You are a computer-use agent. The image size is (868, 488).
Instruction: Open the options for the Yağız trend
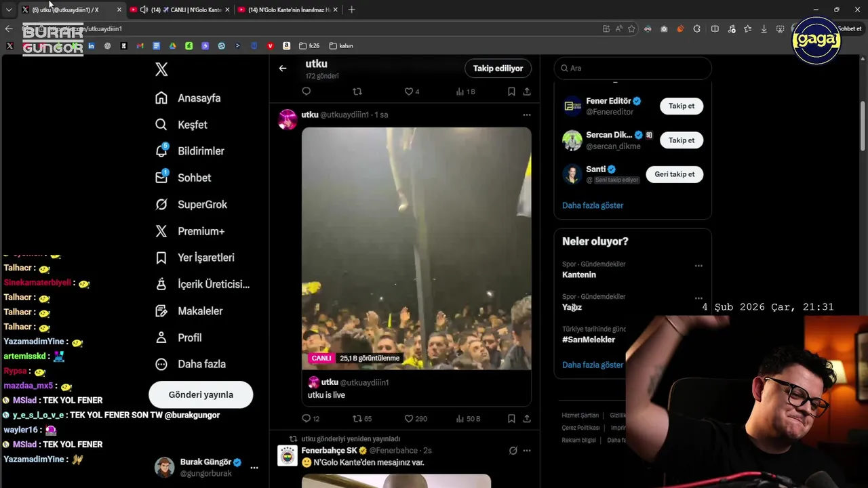[x=698, y=298]
